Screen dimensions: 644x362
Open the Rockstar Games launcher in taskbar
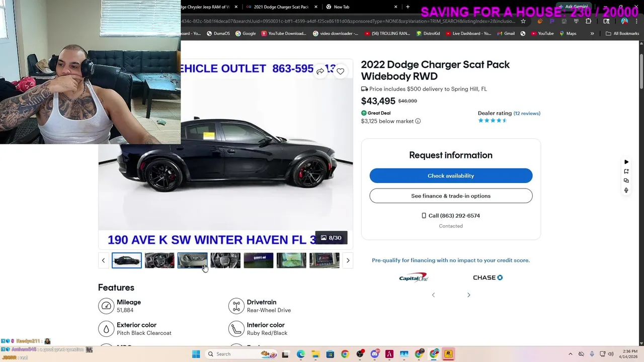pyautogui.click(x=448, y=354)
